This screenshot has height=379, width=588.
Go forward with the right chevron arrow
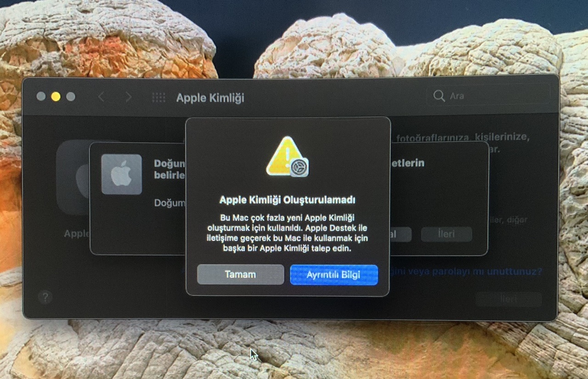pos(129,97)
